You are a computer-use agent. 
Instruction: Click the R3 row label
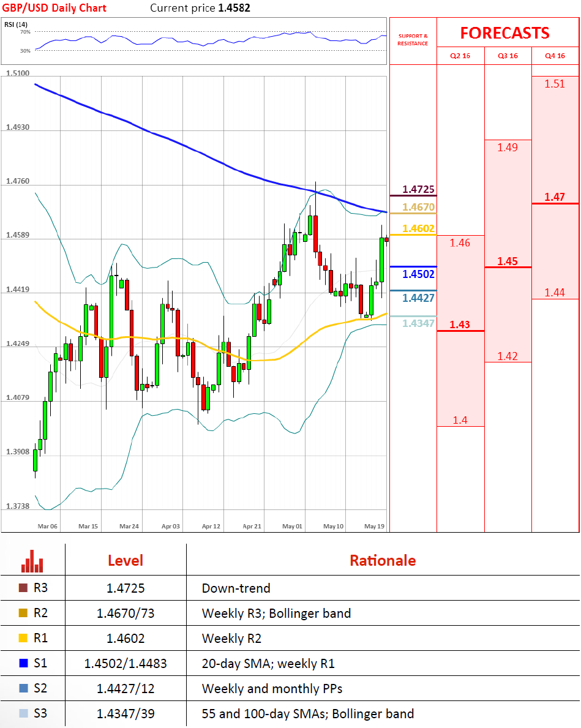click(41, 588)
